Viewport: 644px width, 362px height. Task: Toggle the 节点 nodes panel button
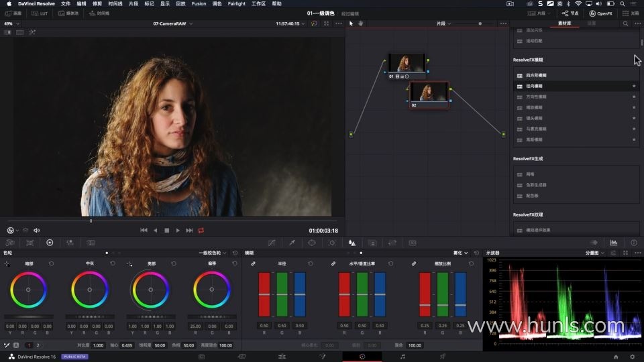pos(570,13)
